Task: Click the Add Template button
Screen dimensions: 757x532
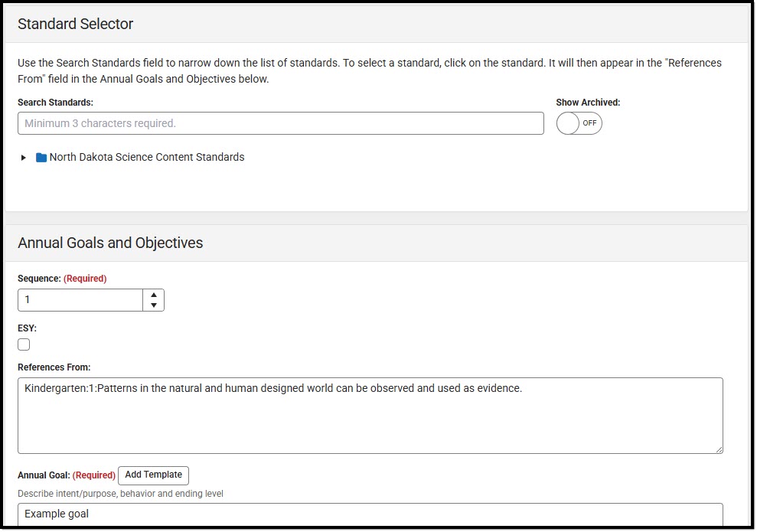Action: [153, 475]
